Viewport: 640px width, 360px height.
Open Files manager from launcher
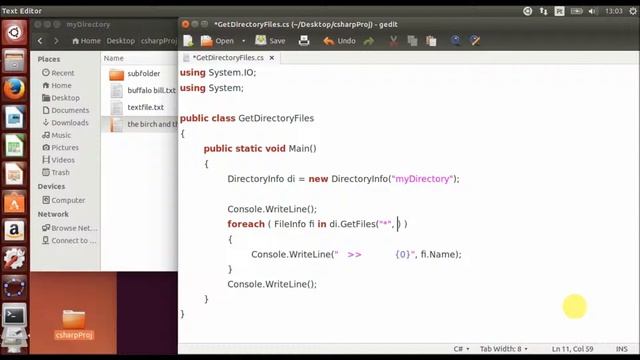[14, 61]
